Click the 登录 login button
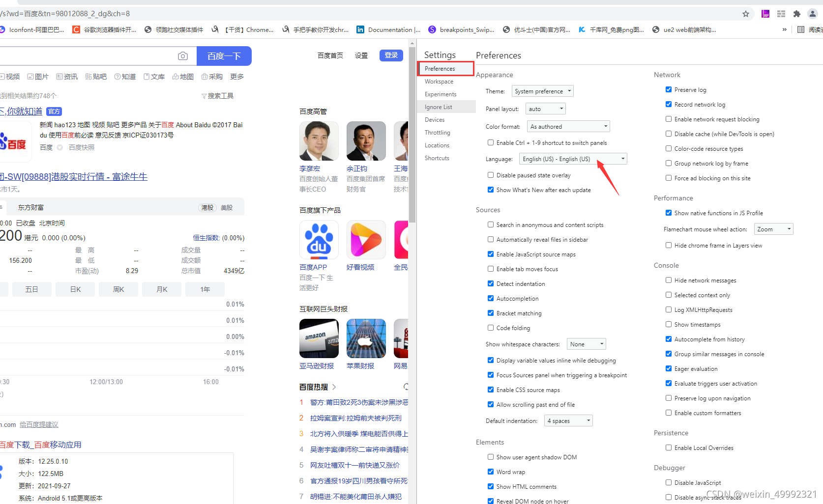The width and height of the screenshot is (823, 504). click(x=391, y=56)
